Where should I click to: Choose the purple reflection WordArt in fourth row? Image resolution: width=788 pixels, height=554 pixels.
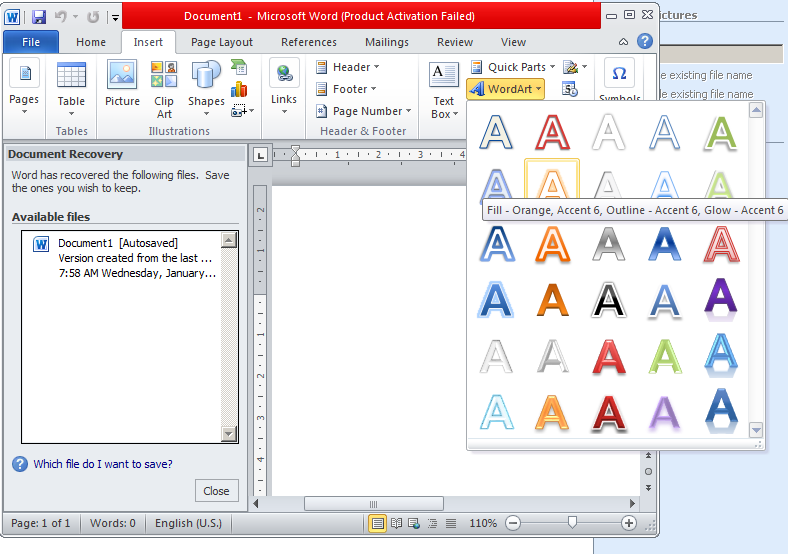pos(721,300)
